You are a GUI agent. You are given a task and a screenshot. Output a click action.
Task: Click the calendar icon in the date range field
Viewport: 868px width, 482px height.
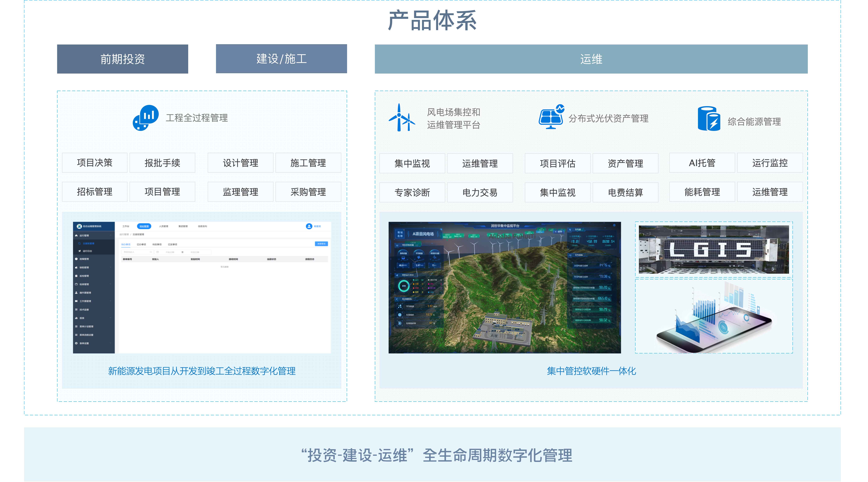157,252
